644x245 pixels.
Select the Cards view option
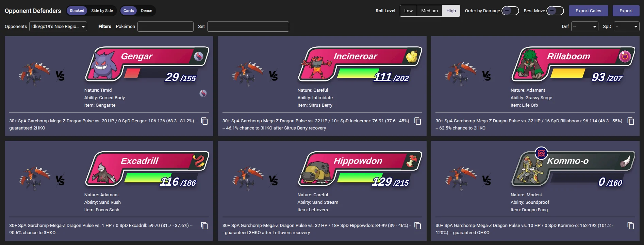coord(129,11)
